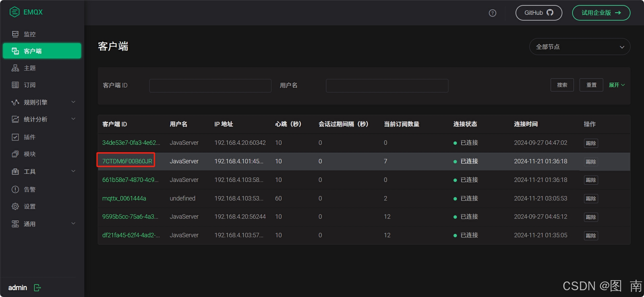Open the 订阅 menu item
The width and height of the screenshot is (644, 297).
pyautogui.click(x=42, y=85)
